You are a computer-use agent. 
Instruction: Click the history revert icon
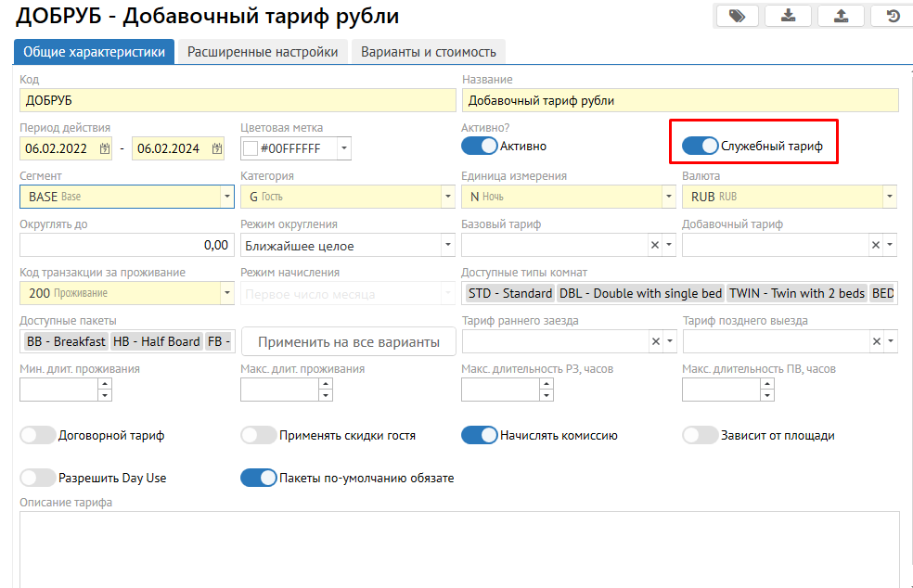pyautogui.click(x=893, y=16)
